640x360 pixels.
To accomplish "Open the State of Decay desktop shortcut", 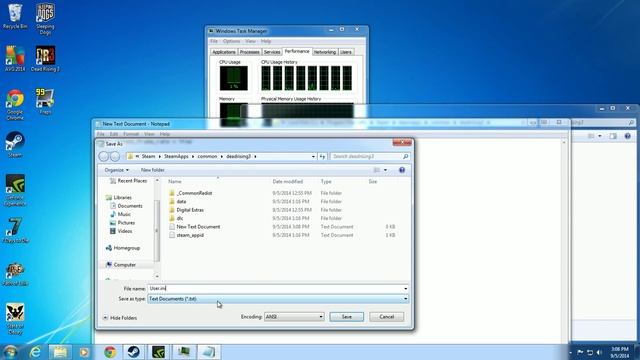I will pos(15,319).
